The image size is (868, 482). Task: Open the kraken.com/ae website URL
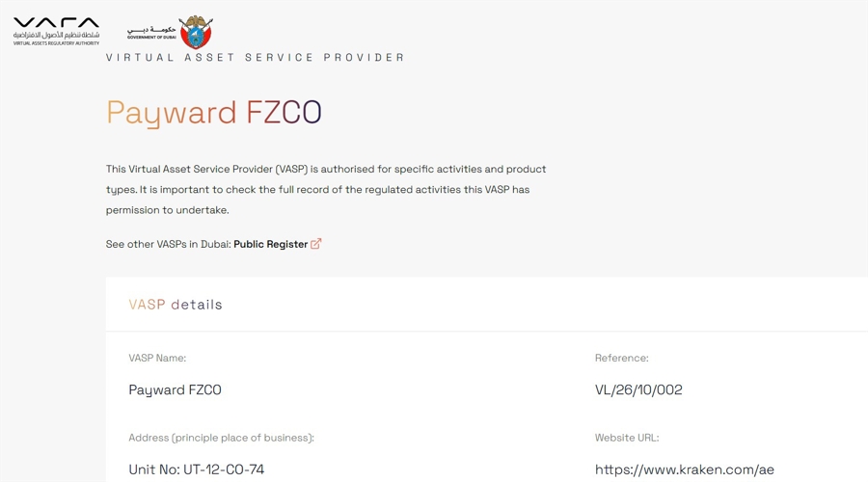pyautogui.click(x=684, y=469)
